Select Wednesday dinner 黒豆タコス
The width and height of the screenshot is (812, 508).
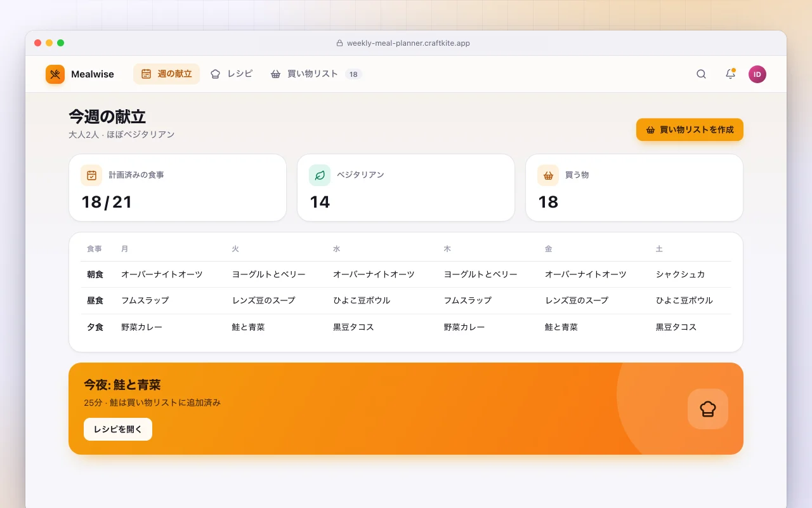(x=353, y=327)
